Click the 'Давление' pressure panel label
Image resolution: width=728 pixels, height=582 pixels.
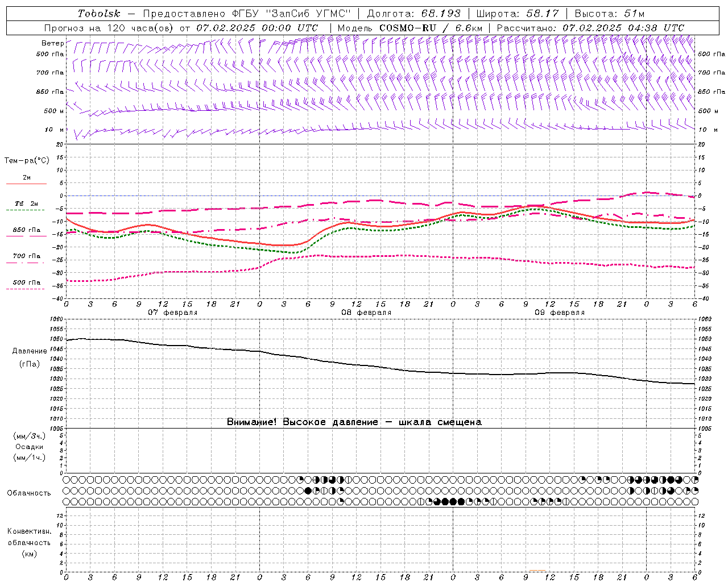pos(29,351)
